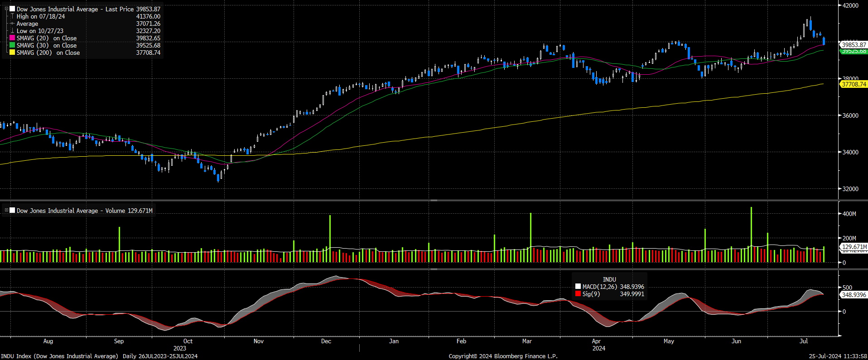Click the 36000 price axis label

(850, 115)
